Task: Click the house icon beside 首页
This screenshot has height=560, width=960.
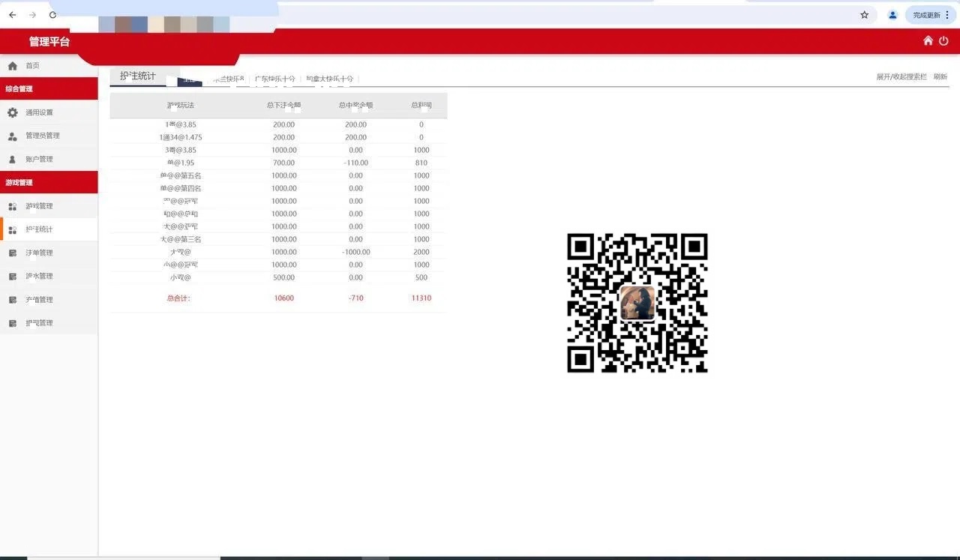Action: [12, 66]
